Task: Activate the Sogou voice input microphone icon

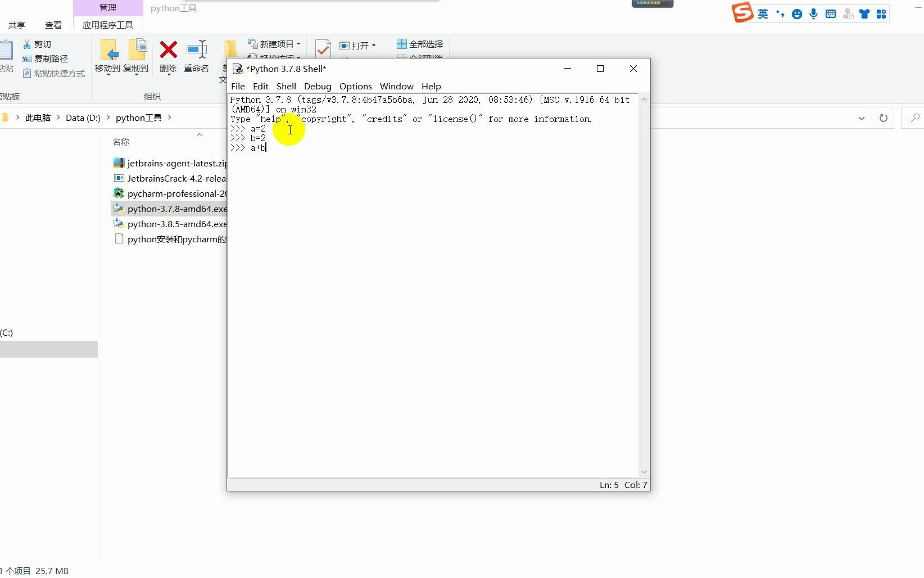Action: click(813, 13)
